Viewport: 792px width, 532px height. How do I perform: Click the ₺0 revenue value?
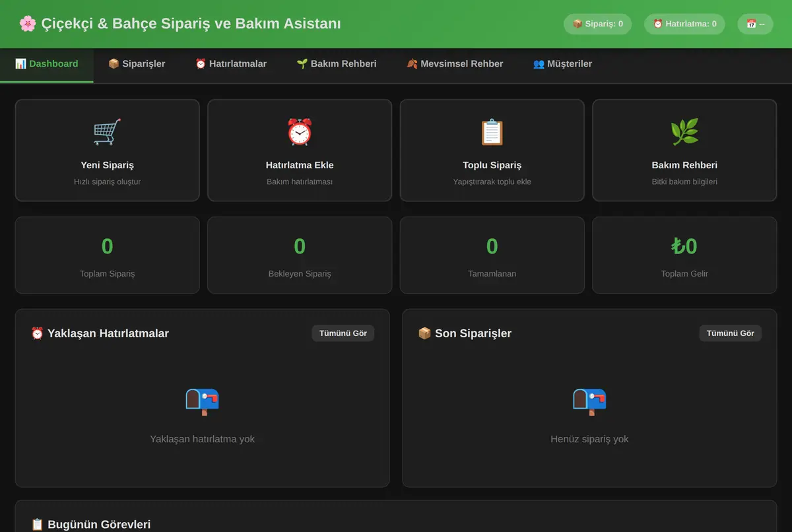pos(684,246)
